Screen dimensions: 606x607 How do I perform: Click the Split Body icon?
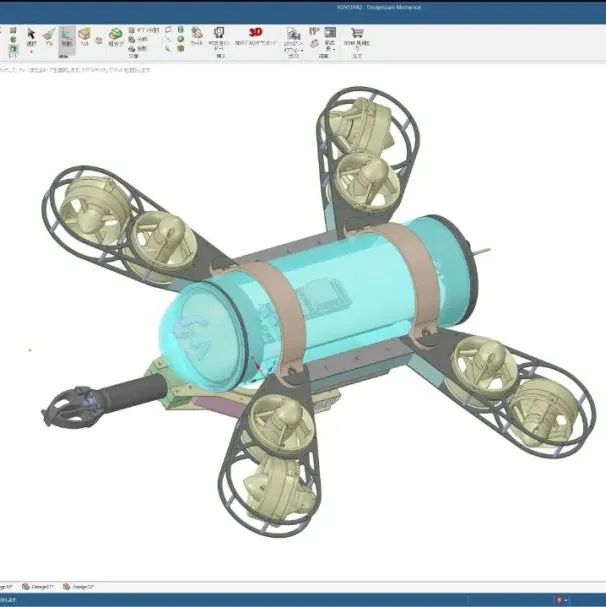(x=132, y=30)
